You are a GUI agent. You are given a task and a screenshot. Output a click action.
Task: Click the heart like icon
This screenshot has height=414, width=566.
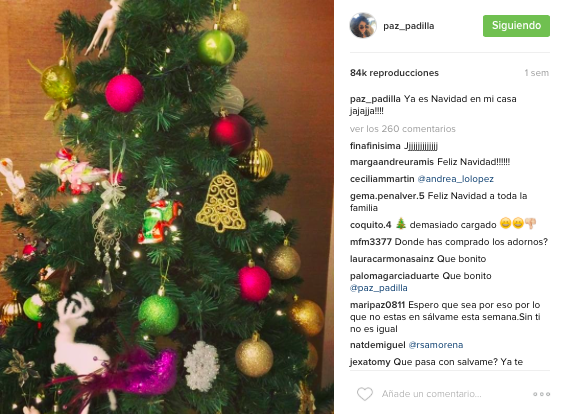coord(365,394)
